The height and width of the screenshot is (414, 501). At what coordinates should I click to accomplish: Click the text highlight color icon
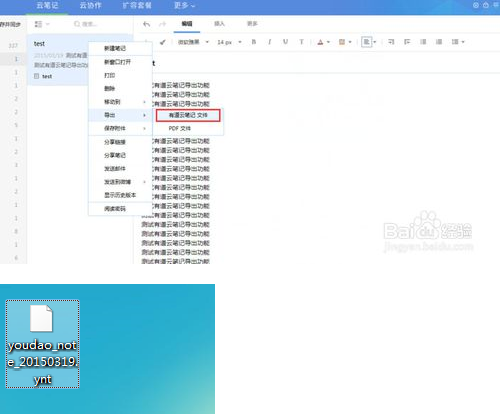(x=342, y=42)
